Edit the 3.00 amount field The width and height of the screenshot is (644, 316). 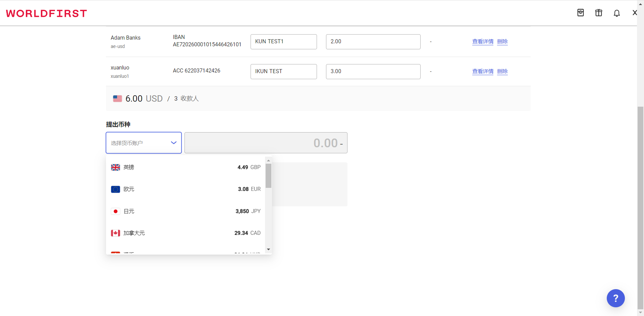(373, 71)
